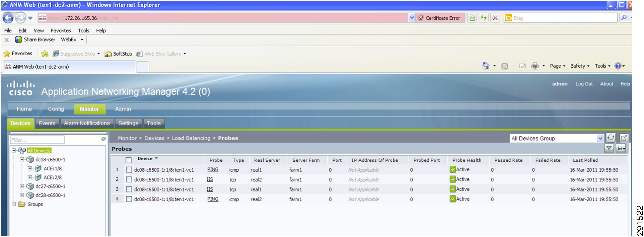The height and width of the screenshot is (237, 644).
Task: Click the magnifier search icon beside Bing
Action: 624,18
